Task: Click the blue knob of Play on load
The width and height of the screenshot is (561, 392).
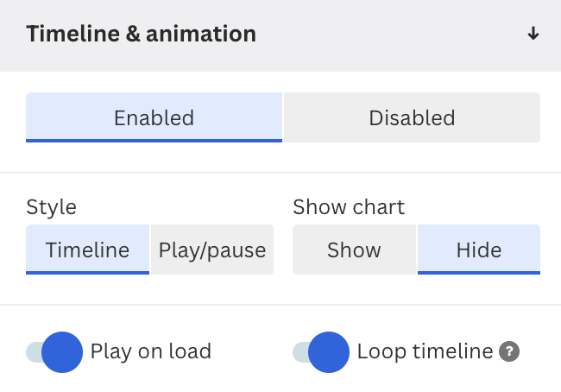Action: point(62,352)
